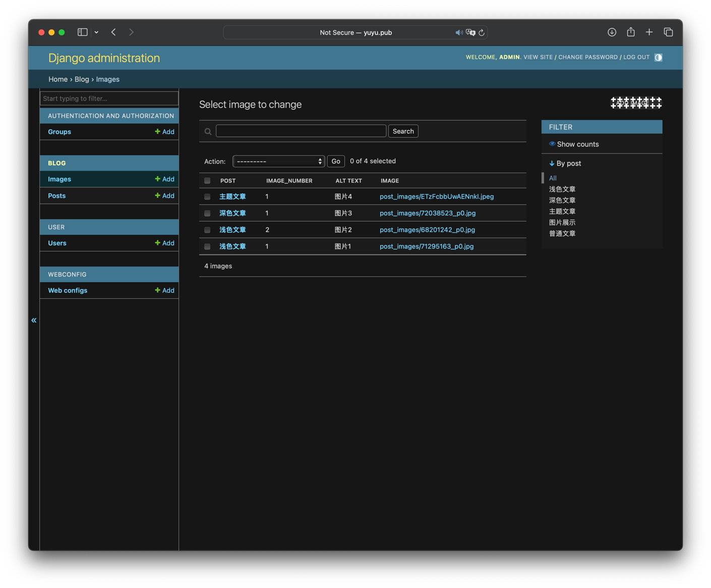Open the Webconfig section header

(67, 275)
